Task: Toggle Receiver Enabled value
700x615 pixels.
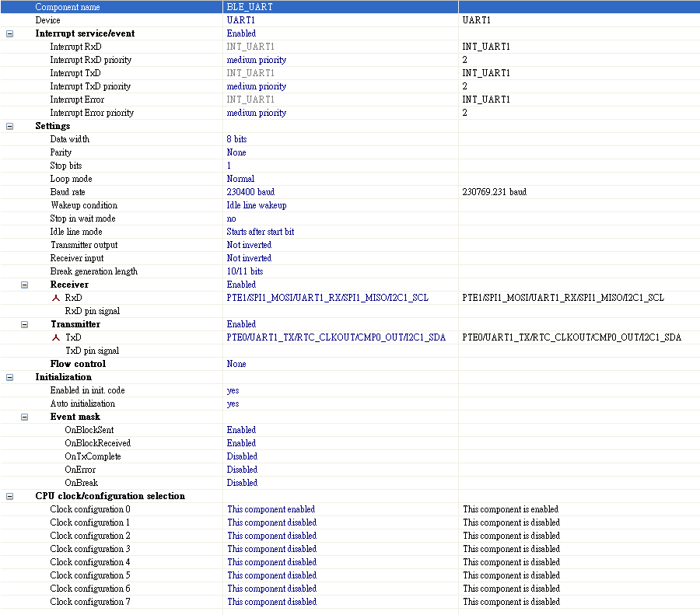Action: 241,285
